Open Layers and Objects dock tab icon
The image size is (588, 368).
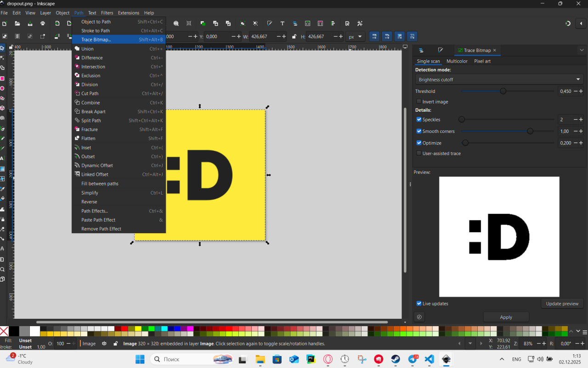click(421, 50)
